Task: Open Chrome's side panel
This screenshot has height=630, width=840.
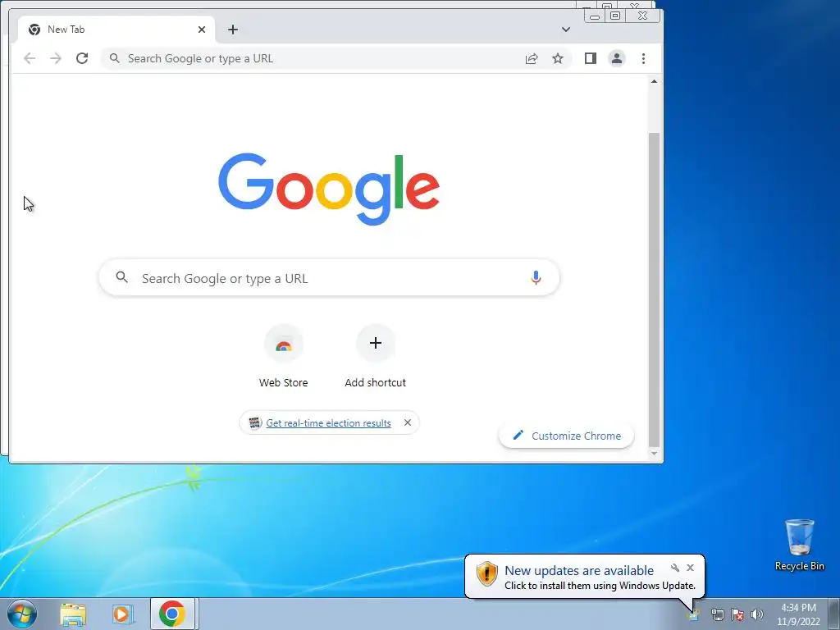Action: tap(591, 58)
